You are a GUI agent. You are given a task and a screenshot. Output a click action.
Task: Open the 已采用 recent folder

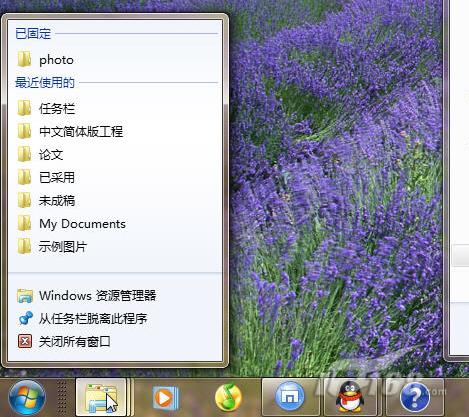[115, 178]
